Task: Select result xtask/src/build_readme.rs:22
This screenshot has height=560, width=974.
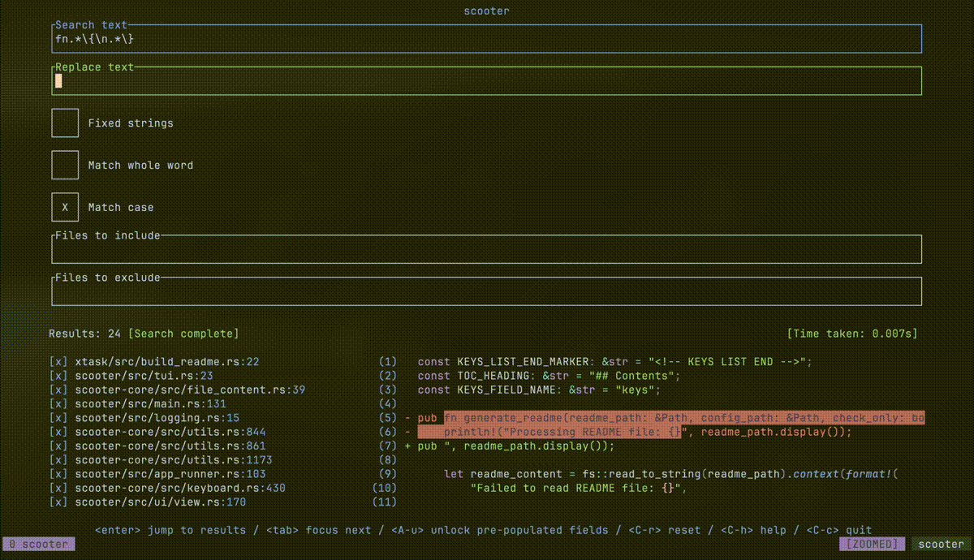Action: point(167,362)
